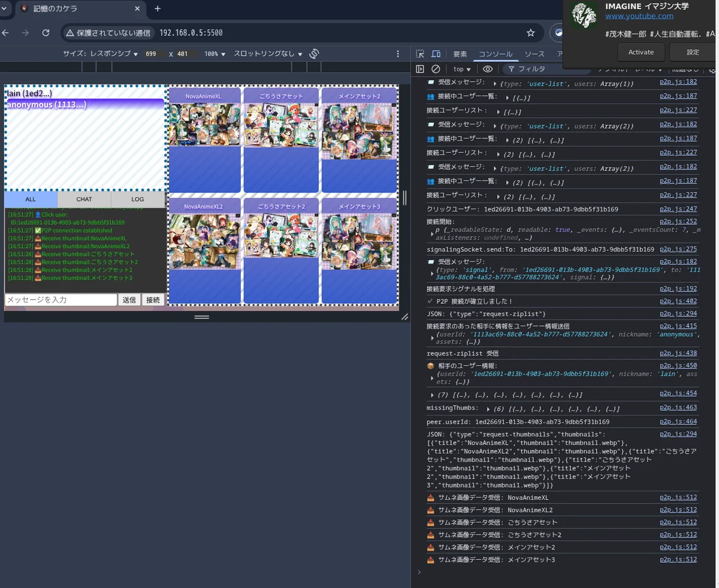This screenshot has height=588, width=719.
Task: Click the メッセージを入力 message input field
Action: (61, 300)
